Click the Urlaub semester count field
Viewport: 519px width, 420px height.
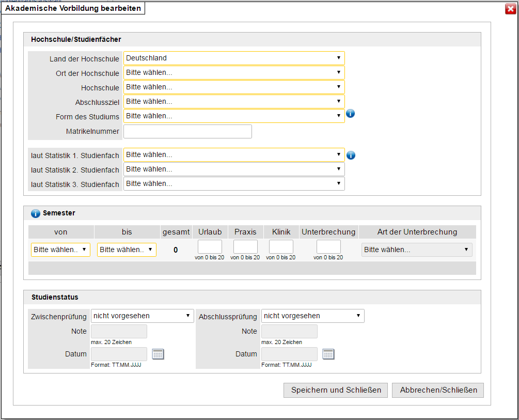[x=210, y=247]
